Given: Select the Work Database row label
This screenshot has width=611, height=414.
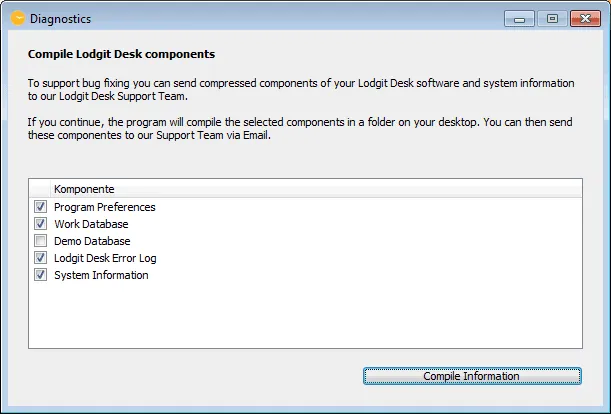Looking at the screenshot, I should pos(91,224).
